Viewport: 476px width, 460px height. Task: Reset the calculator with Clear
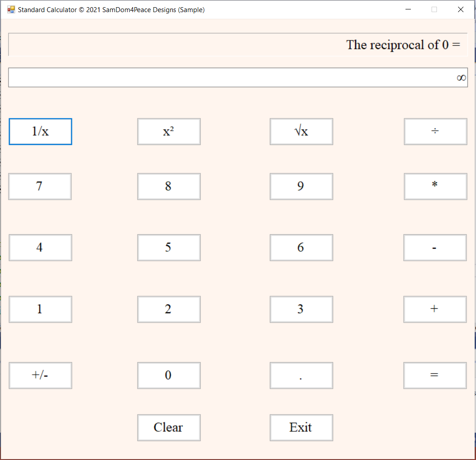coord(168,428)
